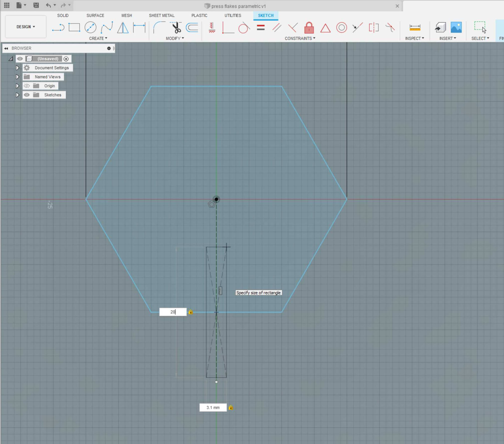This screenshot has height=444, width=504.
Task: Open the Measure tool in Inspect
Action: pyautogui.click(x=415, y=28)
